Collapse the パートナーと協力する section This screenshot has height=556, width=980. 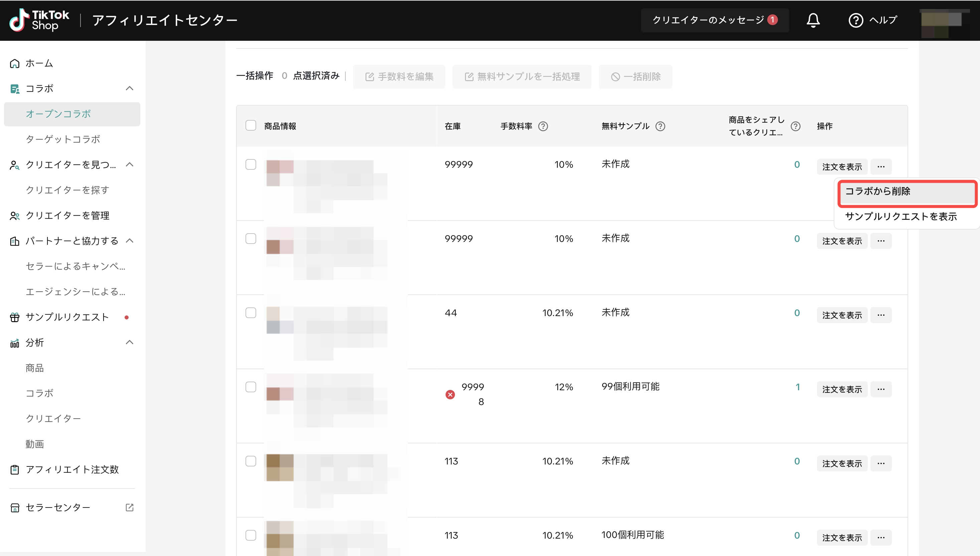click(129, 241)
